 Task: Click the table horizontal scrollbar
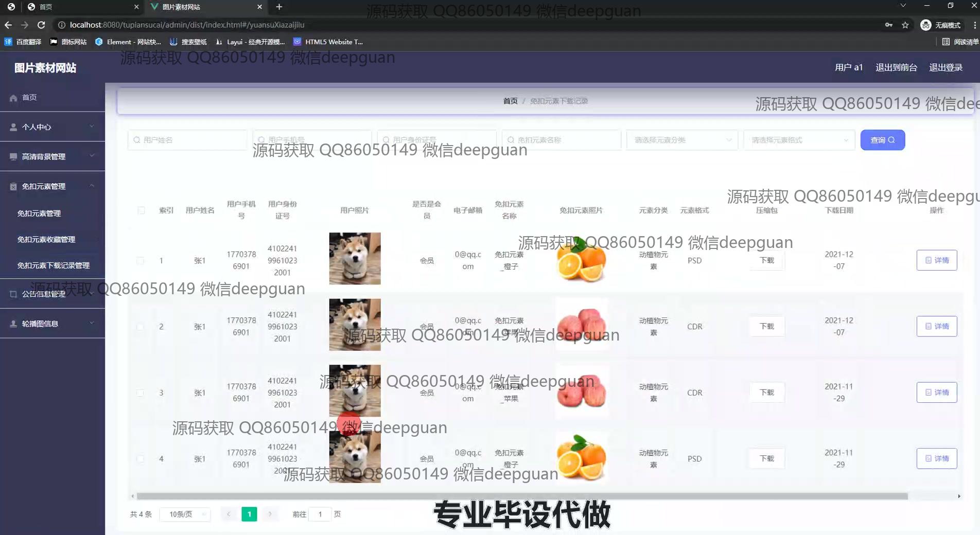click(x=522, y=496)
